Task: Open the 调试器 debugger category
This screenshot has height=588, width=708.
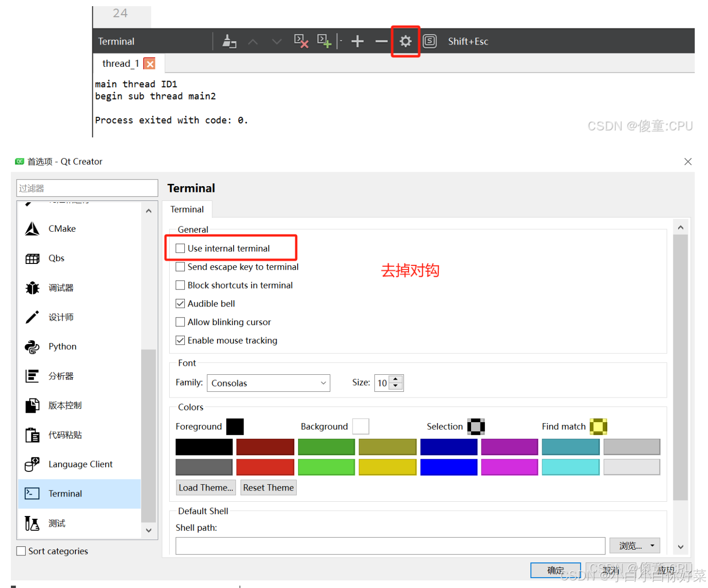Action: coord(79,288)
